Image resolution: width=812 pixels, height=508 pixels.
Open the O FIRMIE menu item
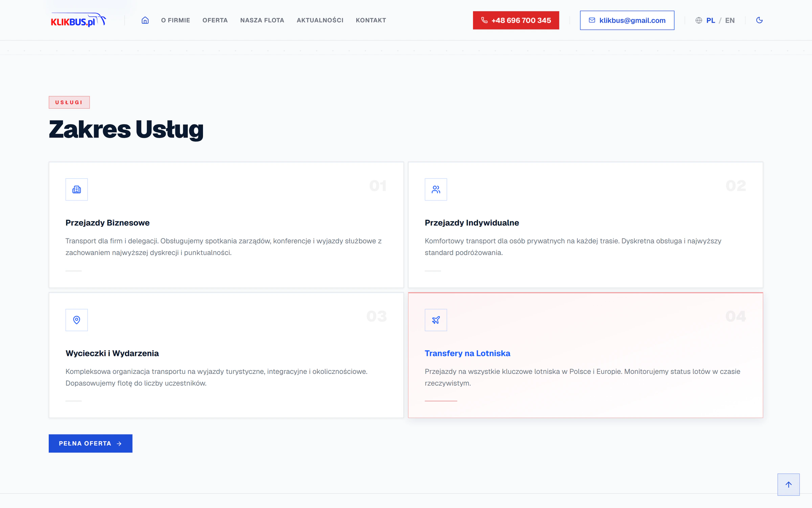tap(176, 20)
